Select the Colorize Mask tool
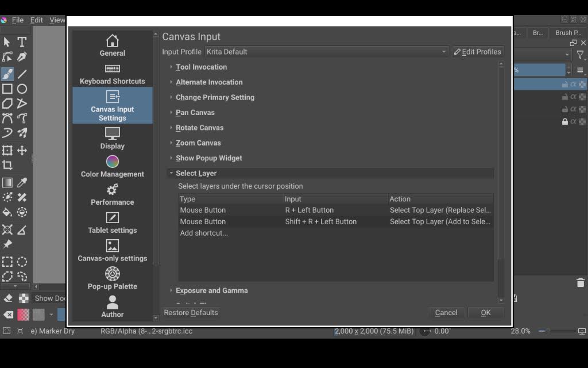Viewport: 588px width, 368px height. [7, 197]
